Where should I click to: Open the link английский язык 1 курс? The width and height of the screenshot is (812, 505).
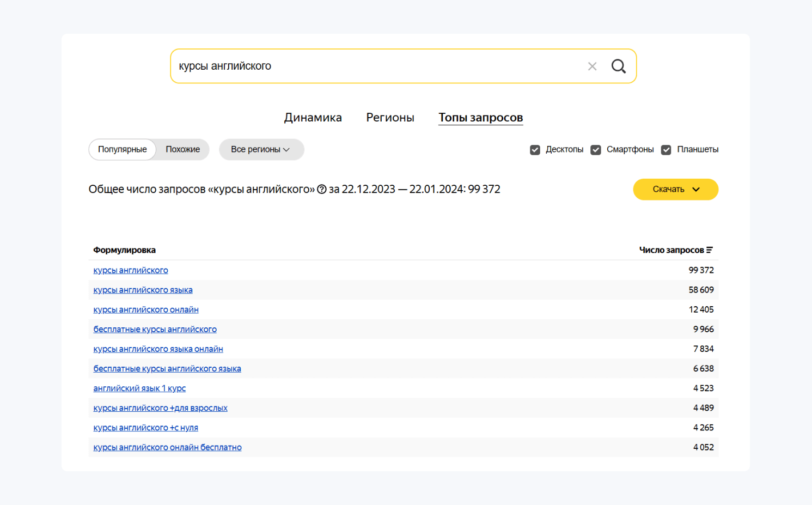(139, 388)
